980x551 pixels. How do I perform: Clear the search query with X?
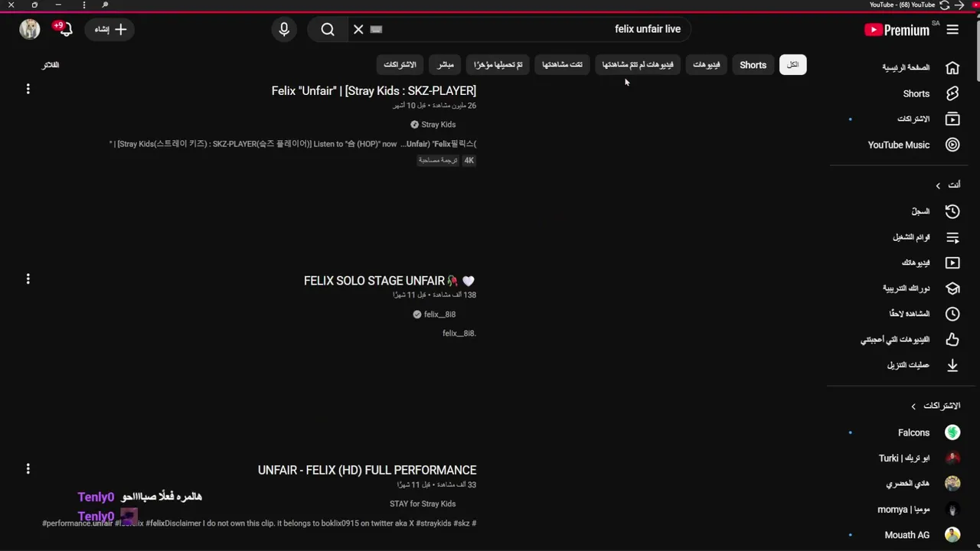pyautogui.click(x=358, y=29)
